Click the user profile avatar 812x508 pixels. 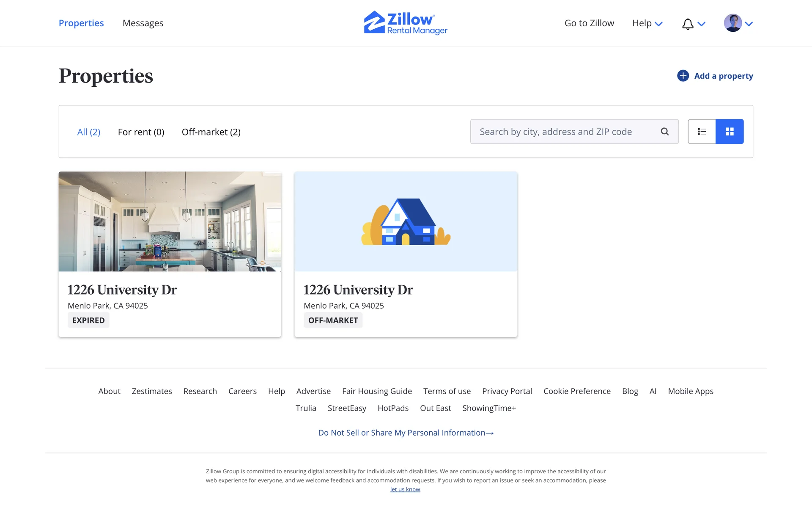pyautogui.click(x=732, y=23)
